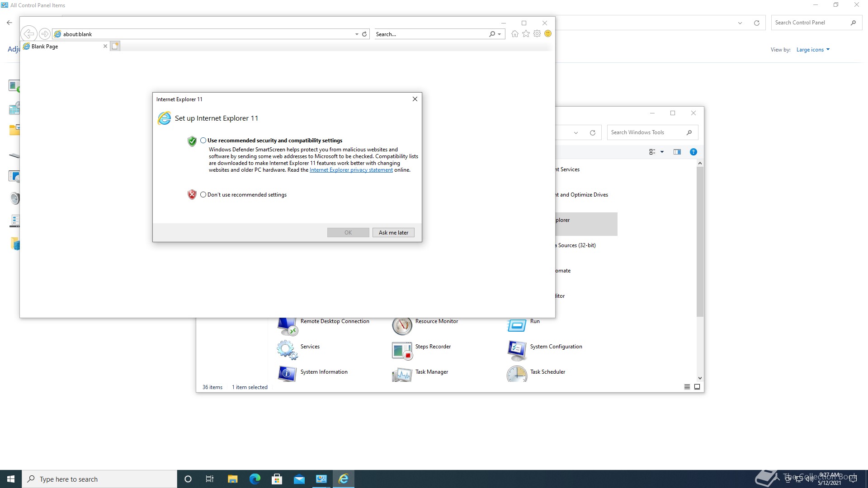Open Cortana from the taskbar
Screen dimensions: 868x488
(x=188, y=479)
